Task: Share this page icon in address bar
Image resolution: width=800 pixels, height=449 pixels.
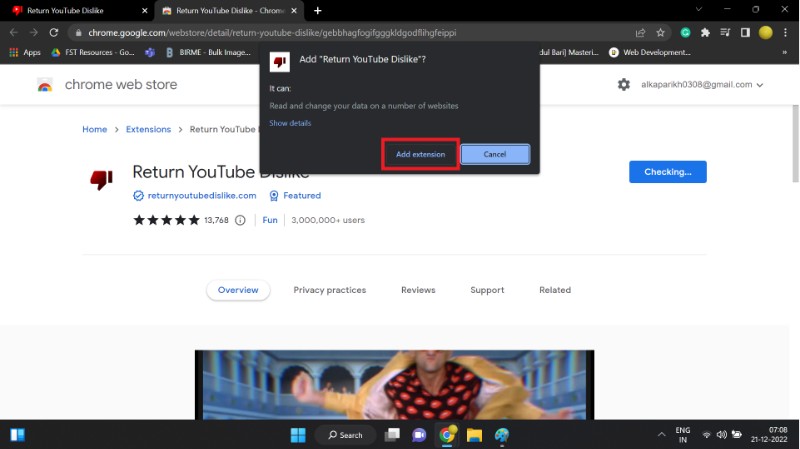Action: coord(640,33)
